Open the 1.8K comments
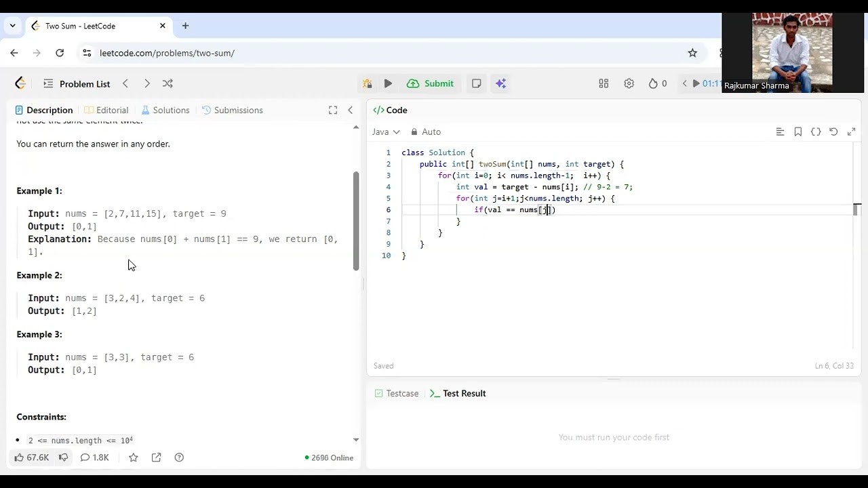The image size is (868, 488). point(94,457)
